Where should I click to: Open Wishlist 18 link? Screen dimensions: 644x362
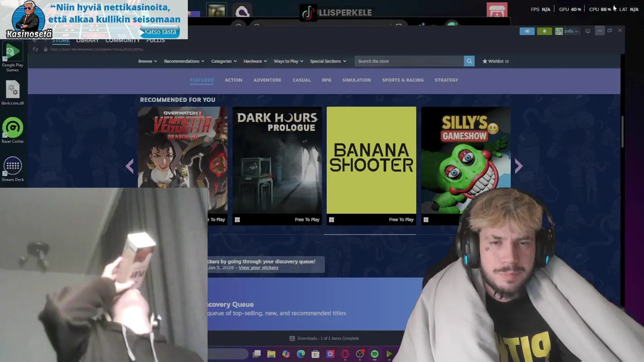click(496, 61)
